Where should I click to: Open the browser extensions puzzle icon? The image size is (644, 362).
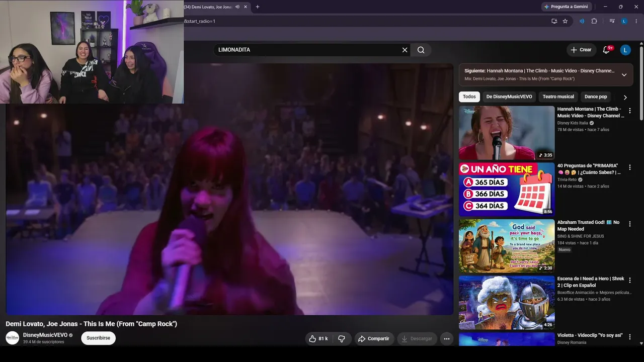point(594,21)
